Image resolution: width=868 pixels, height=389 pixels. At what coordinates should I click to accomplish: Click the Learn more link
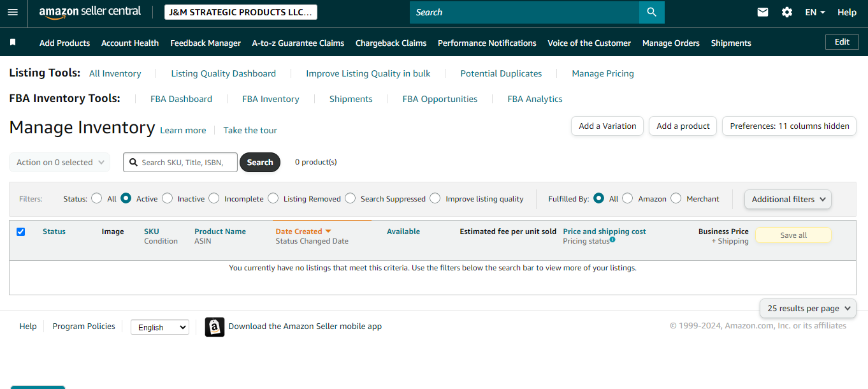point(183,130)
